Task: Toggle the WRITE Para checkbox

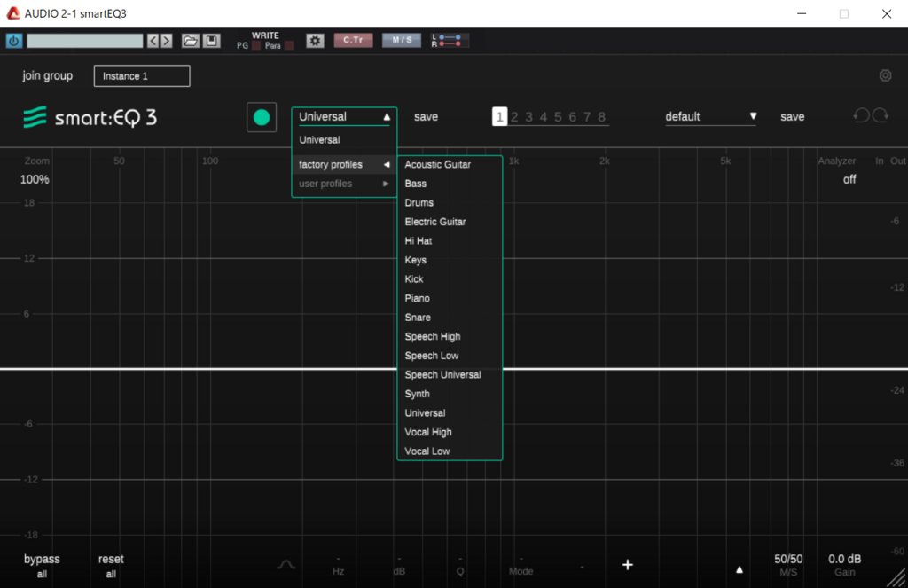Action: (x=289, y=46)
